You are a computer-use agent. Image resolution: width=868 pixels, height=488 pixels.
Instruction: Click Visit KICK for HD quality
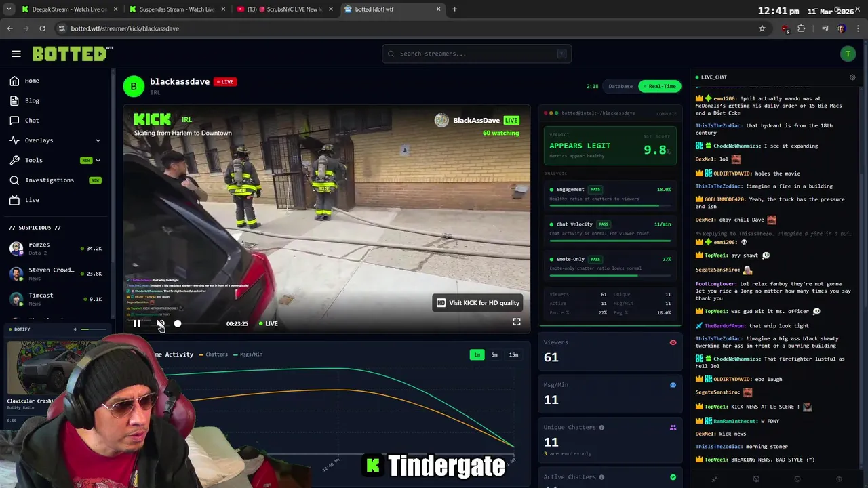[478, 303]
